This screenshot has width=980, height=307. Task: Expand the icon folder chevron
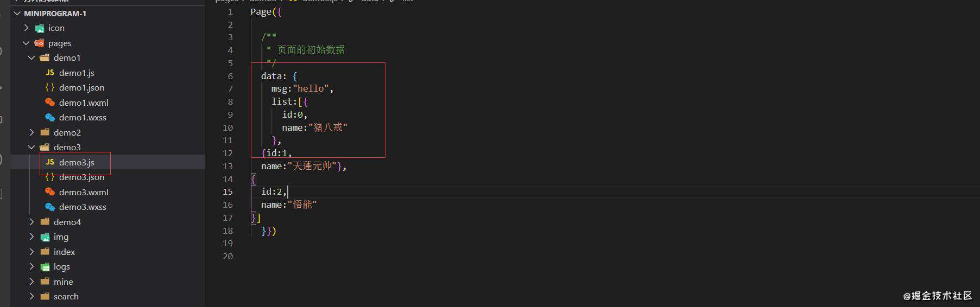point(26,28)
